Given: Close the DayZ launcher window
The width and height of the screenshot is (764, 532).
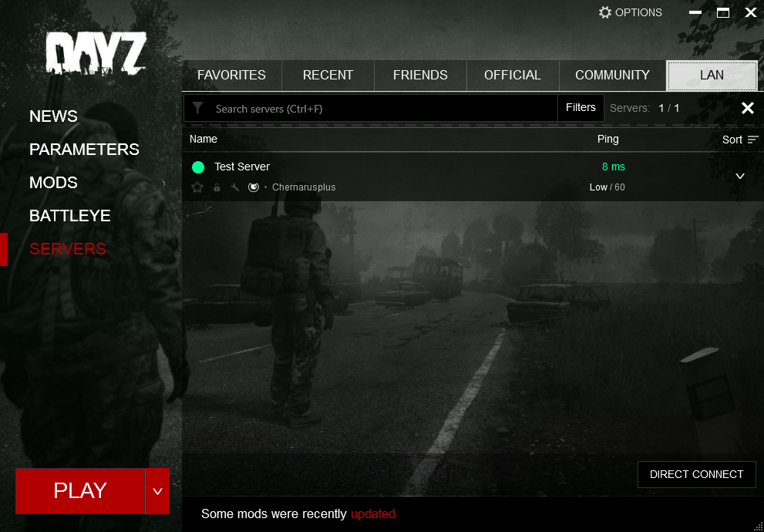Looking at the screenshot, I should pyautogui.click(x=751, y=12).
